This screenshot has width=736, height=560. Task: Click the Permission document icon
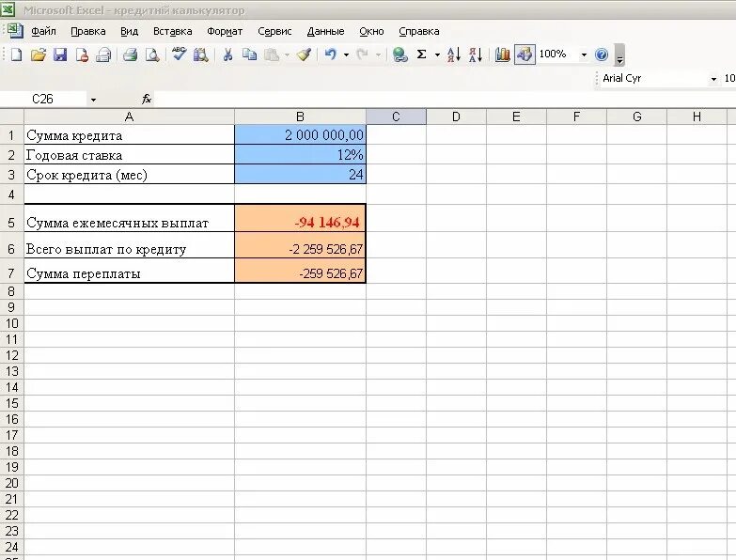pos(82,54)
